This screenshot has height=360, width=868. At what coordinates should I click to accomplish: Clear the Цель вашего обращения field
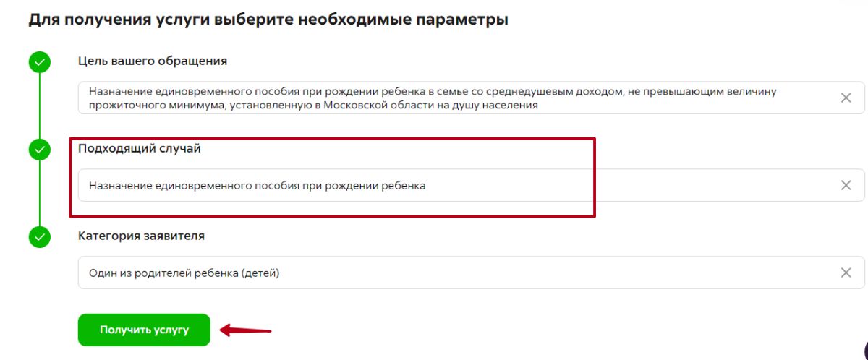pyautogui.click(x=846, y=98)
